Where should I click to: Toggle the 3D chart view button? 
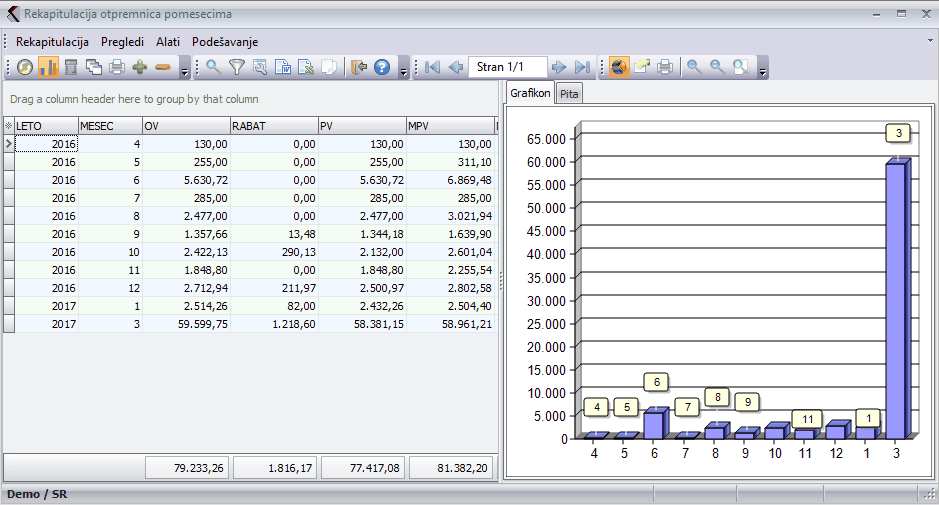(x=619, y=67)
